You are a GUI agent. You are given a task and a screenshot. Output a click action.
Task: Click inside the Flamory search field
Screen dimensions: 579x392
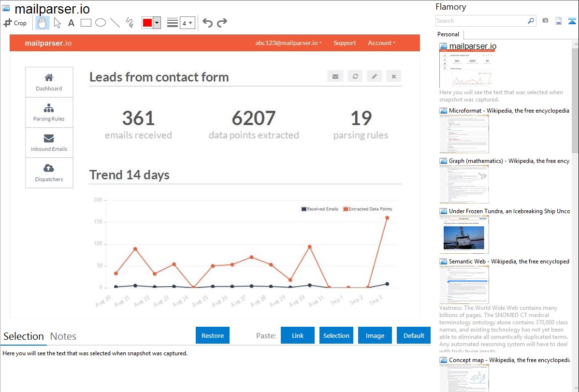point(481,21)
